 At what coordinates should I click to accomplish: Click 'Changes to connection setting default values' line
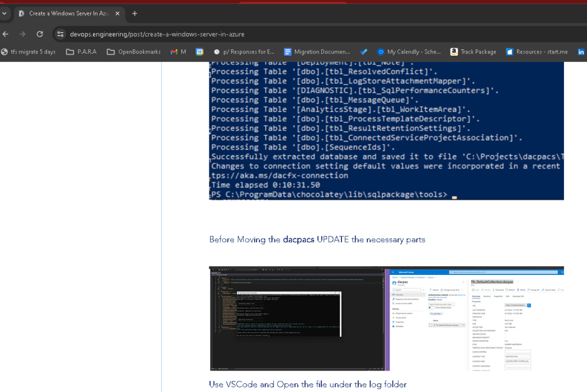(x=387, y=166)
